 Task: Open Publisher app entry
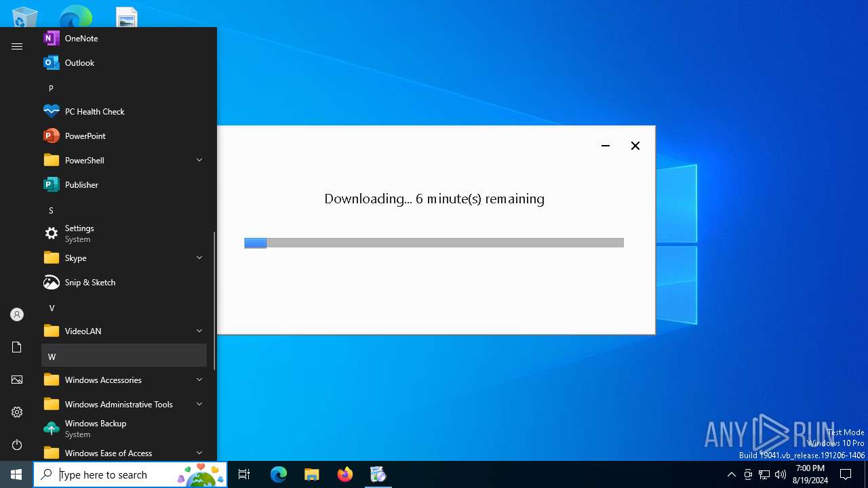124,185
